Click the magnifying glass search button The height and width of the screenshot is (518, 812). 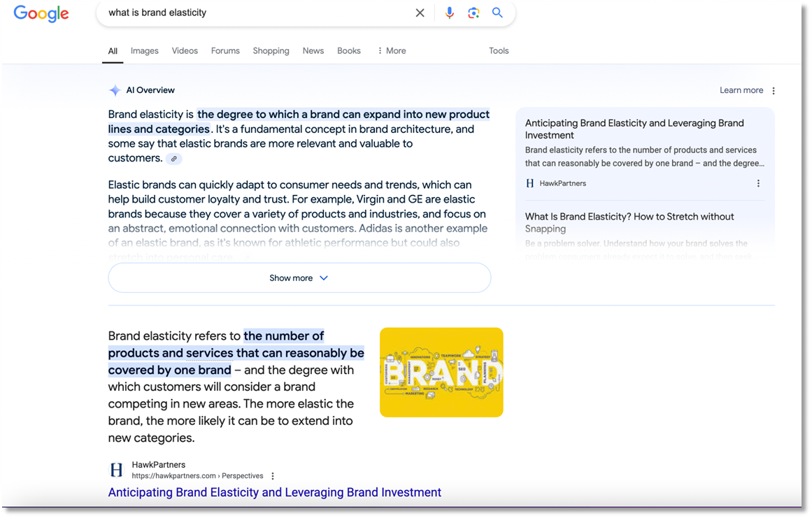(497, 13)
